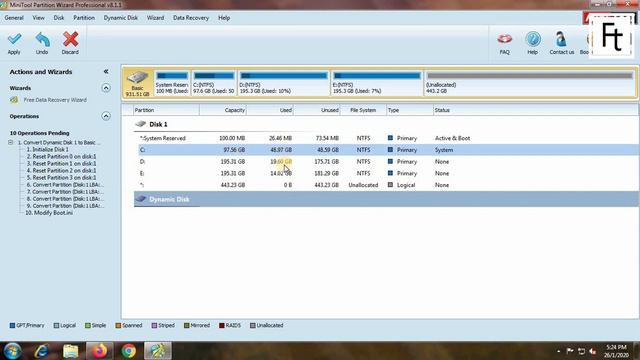Open the Data Recovery menu
Screen dimensions: 640x360
click(191, 18)
